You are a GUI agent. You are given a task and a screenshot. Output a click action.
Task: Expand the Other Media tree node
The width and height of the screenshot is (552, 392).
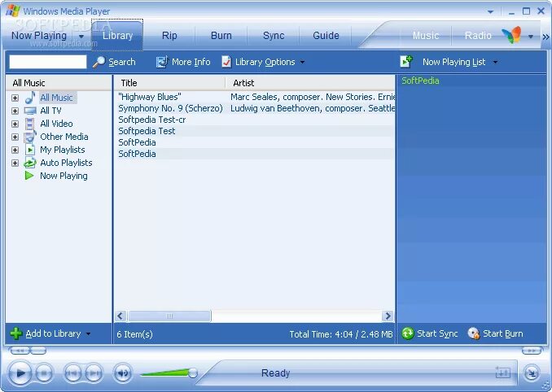pos(15,137)
